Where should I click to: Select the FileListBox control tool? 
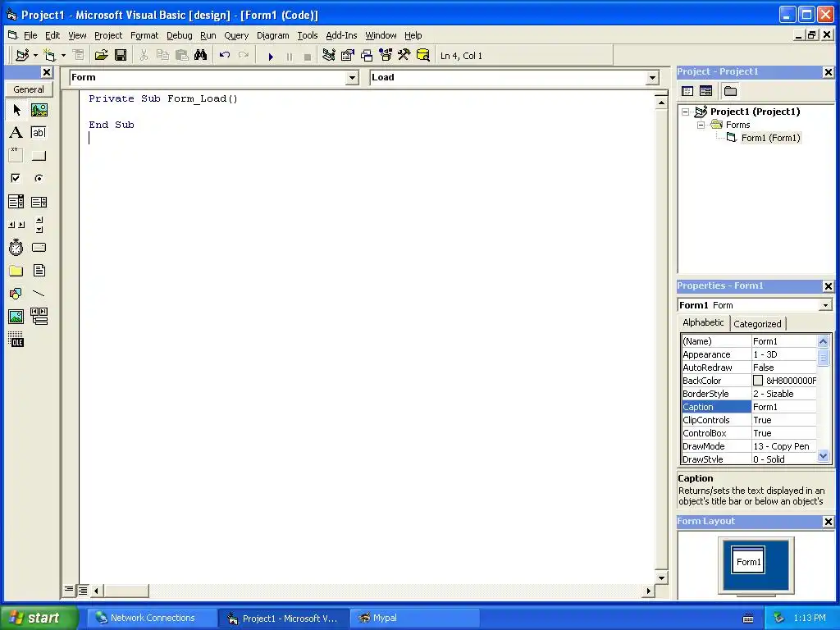pyautogui.click(x=39, y=271)
